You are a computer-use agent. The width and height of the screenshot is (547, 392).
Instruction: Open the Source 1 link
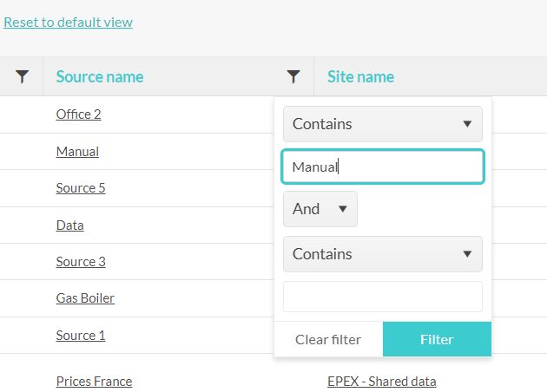tap(81, 336)
